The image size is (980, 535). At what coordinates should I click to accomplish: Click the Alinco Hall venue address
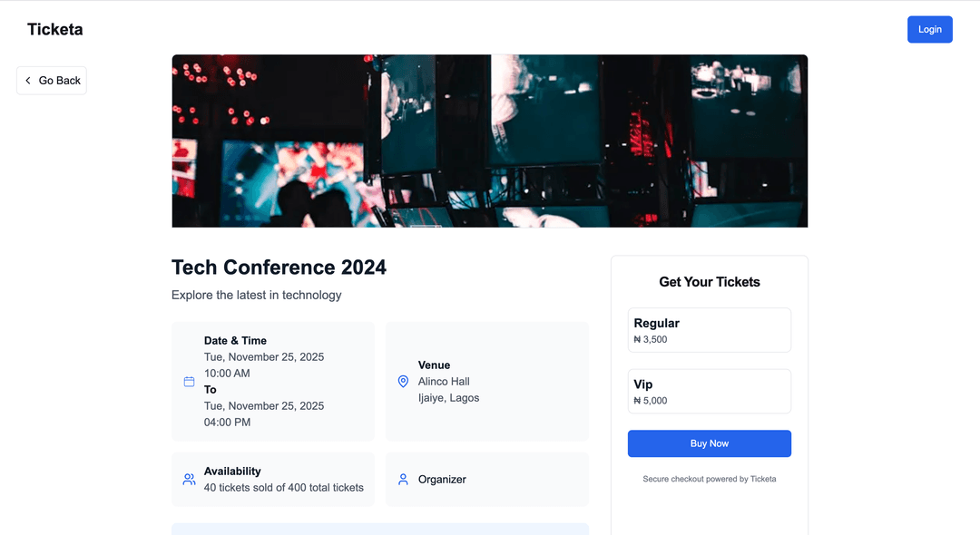445,381
